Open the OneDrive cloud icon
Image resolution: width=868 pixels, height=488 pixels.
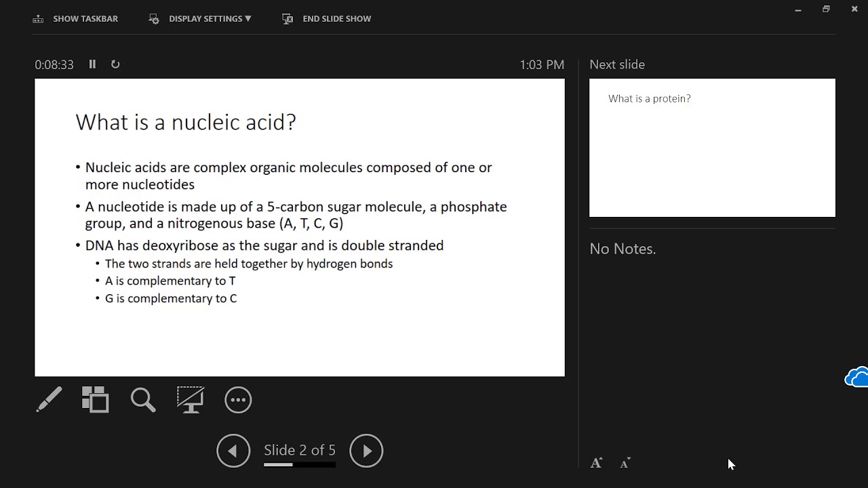pos(856,377)
